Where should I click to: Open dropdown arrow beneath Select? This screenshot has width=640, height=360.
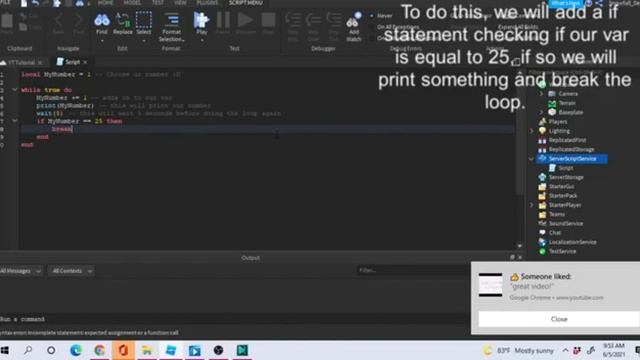pos(144,40)
